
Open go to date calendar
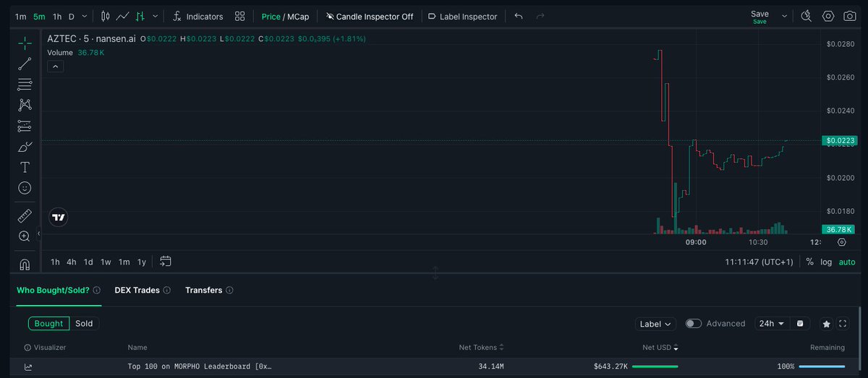[x=166, y=262]
